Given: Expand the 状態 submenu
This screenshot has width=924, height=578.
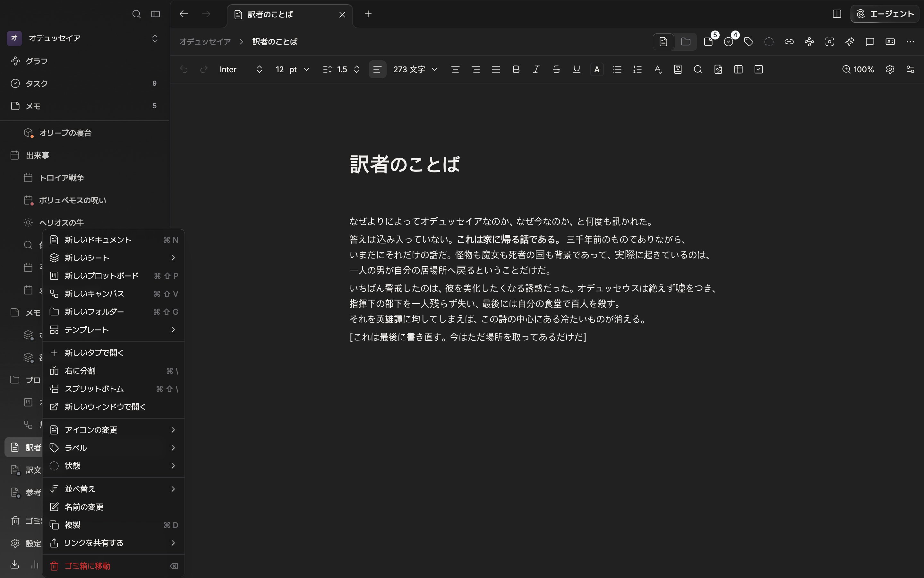Looking at the screenshot, I should 113,466.
